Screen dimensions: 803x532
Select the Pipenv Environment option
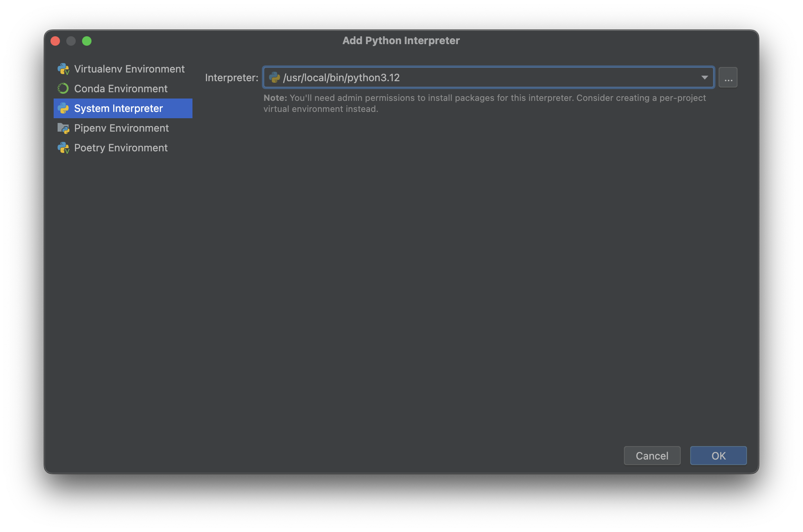[x=121, y=128]
